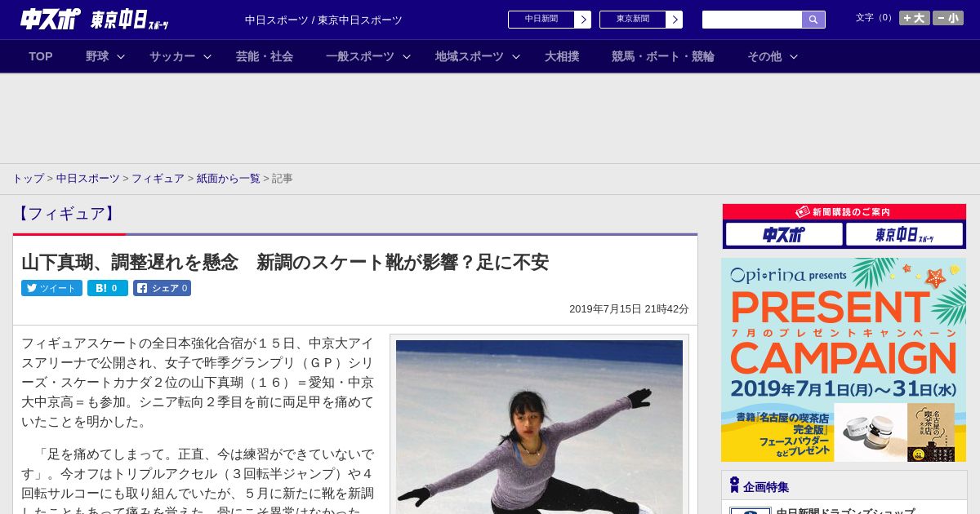
Task: Go to the TOP menu item
Action: point(41,56)
